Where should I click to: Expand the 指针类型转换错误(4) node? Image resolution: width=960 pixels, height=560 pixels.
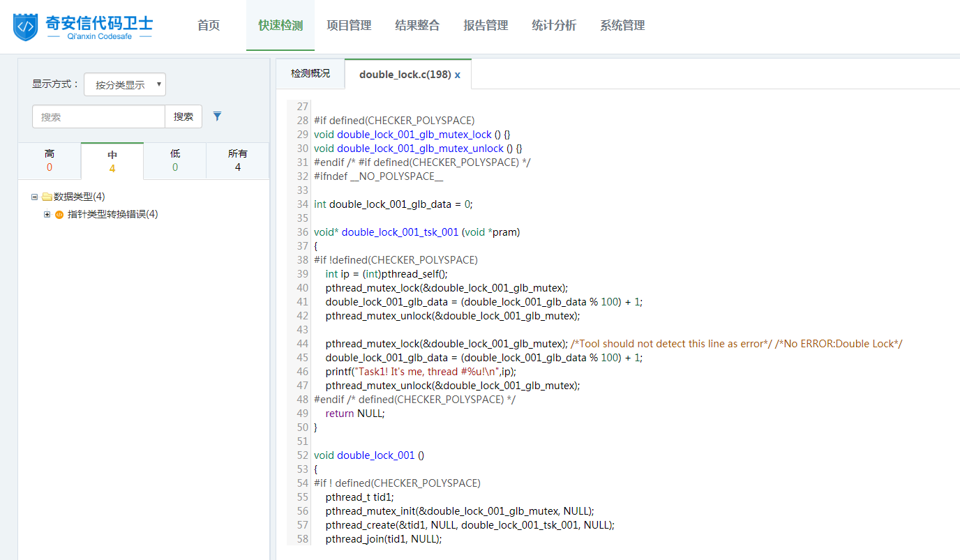(x=47, y=215)
